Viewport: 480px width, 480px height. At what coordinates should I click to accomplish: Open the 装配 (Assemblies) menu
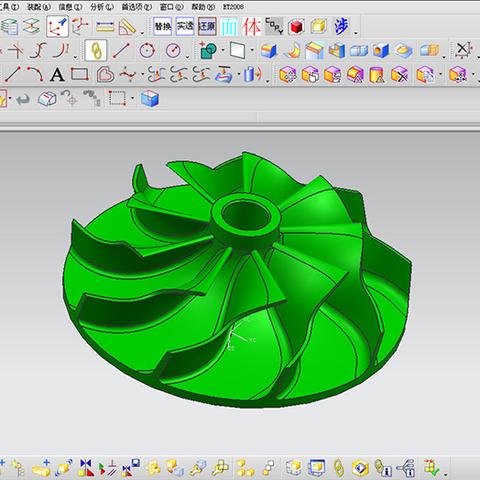tap(39, 7)
